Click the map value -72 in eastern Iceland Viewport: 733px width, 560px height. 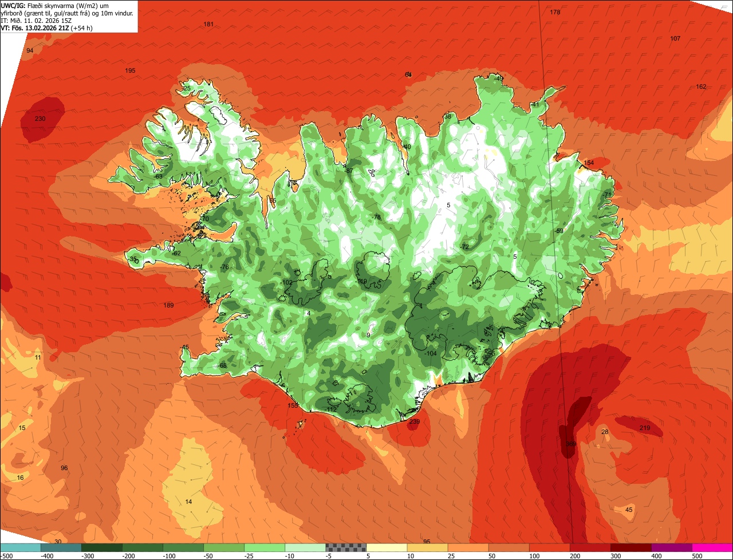point(464,247)
